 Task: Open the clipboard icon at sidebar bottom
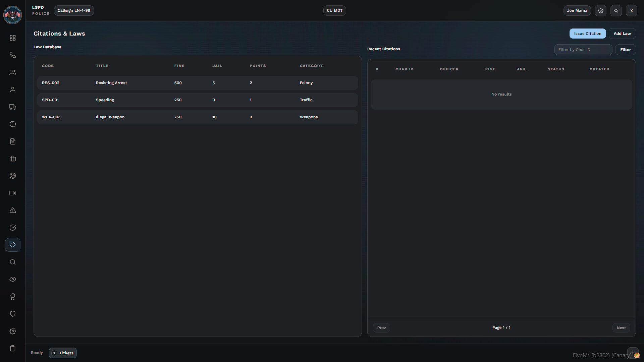pos(13,348)
